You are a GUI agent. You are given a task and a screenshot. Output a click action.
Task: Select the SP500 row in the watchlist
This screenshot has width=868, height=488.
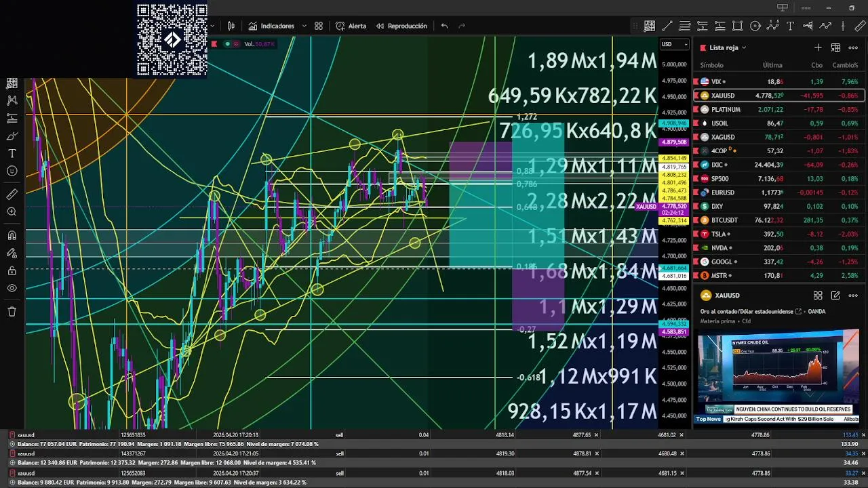click(x=779, y=178)
